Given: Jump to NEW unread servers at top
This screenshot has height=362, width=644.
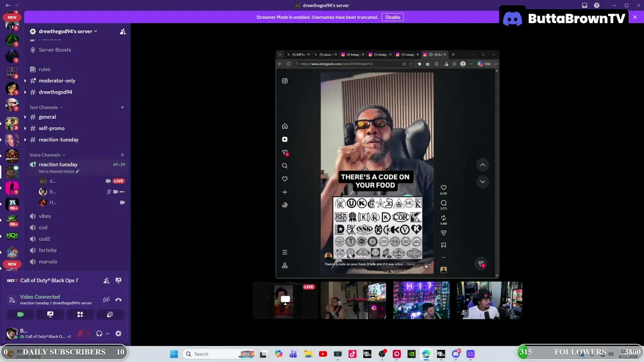Looking at the screenshot, I should pos(12,17).
